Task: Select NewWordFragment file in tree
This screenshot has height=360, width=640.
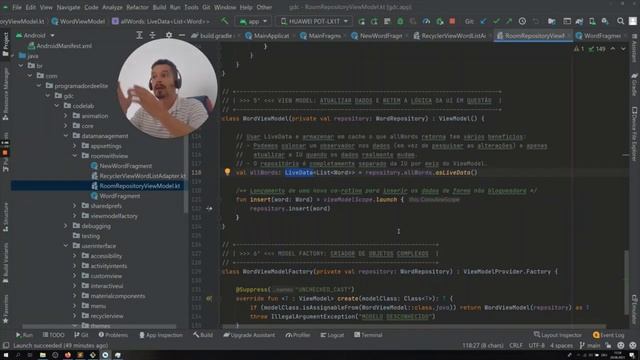Action: (121, 166)
